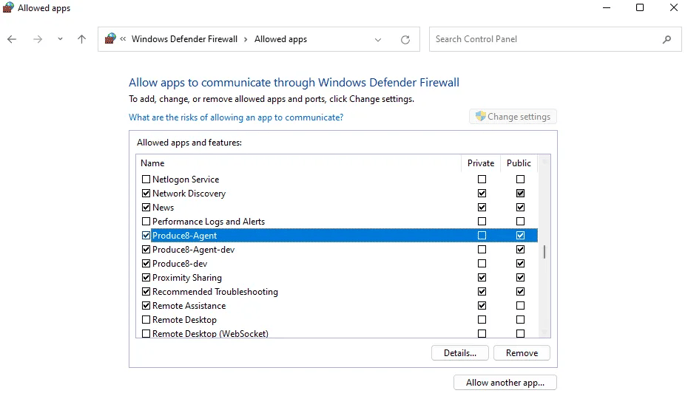The height and width of the screenshot is (396, 688).
Task: Open Details for selected app
Action: (x=460, y=353)
